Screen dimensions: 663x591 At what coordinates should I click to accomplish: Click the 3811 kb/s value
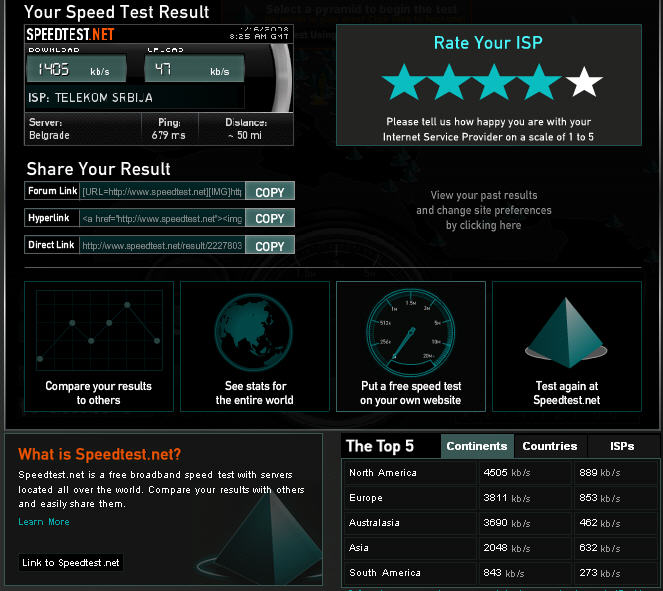507,498
